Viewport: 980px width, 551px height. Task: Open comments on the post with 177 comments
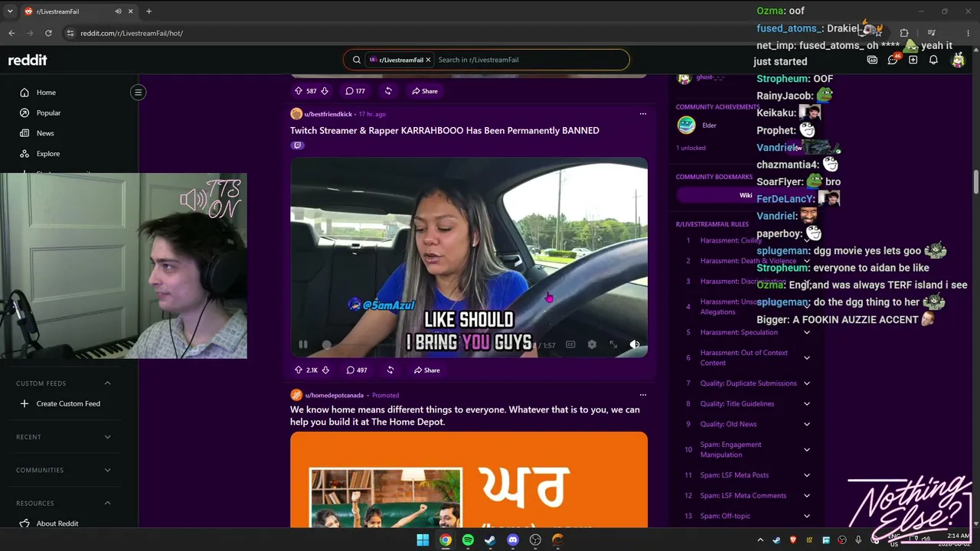354,91
